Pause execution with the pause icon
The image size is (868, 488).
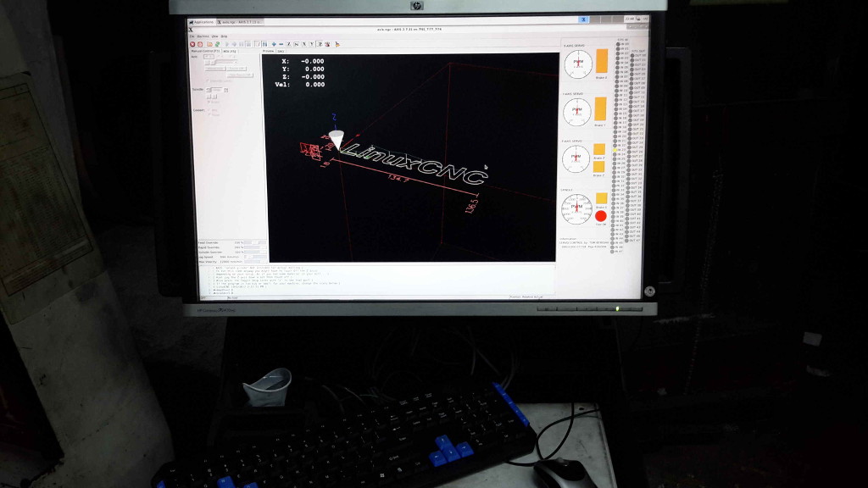pos(241,44)
